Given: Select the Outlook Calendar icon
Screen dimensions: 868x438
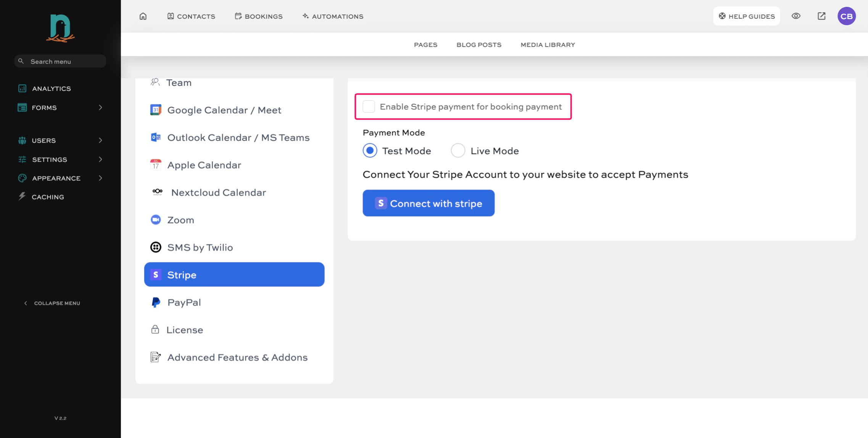Looking at the screenshot, I should point(155,137).
